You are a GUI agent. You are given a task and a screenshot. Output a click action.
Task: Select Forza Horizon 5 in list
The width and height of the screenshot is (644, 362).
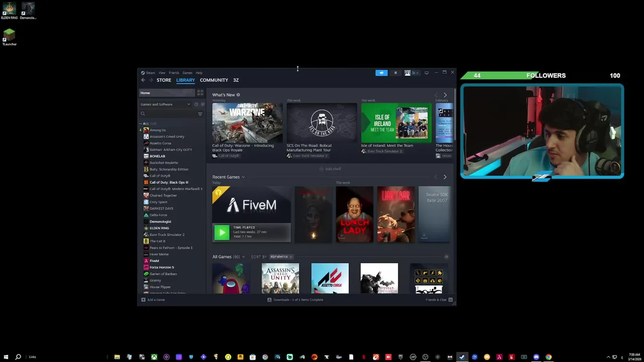pos(162,267)
